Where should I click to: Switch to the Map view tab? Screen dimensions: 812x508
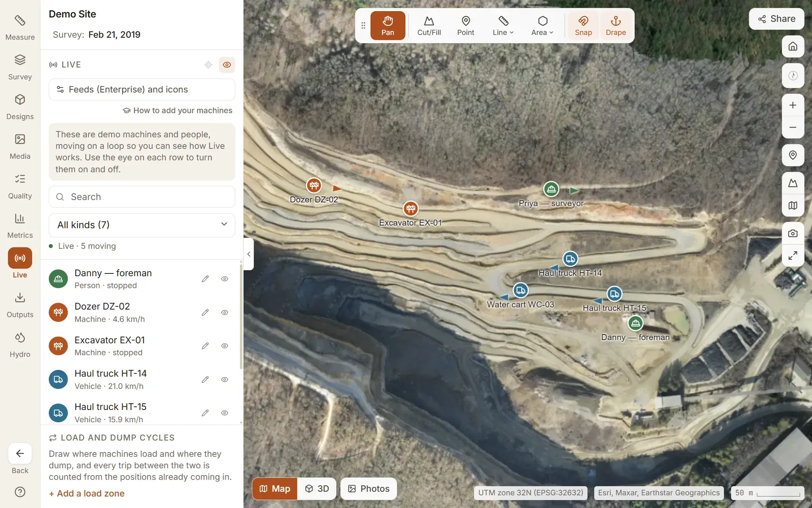click(x=275, y=489)
